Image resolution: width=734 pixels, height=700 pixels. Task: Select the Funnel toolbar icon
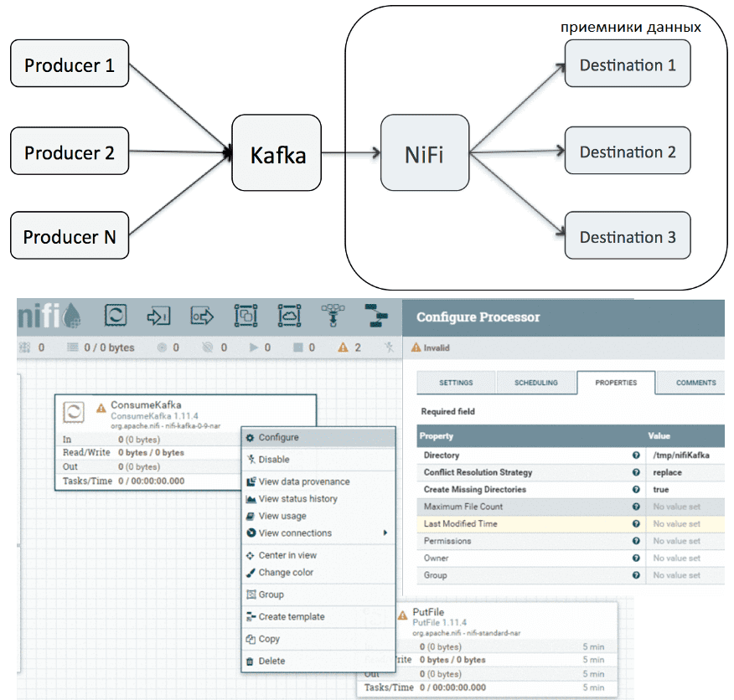(333, 316)
